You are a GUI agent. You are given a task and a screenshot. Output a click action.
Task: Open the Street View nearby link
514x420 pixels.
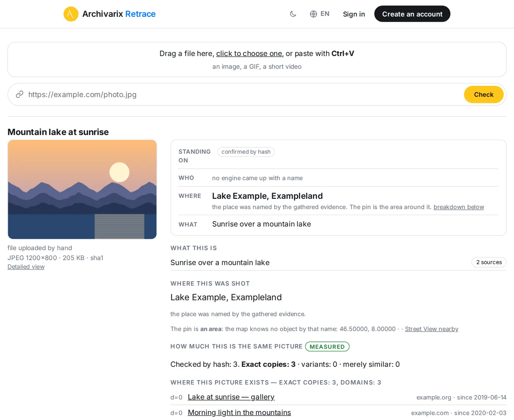[432, 329]
